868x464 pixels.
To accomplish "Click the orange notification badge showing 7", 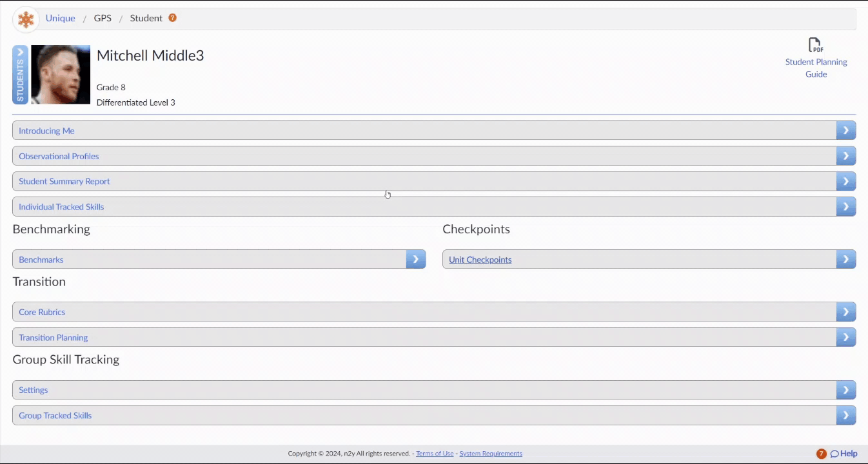I will tap(821, 454).
